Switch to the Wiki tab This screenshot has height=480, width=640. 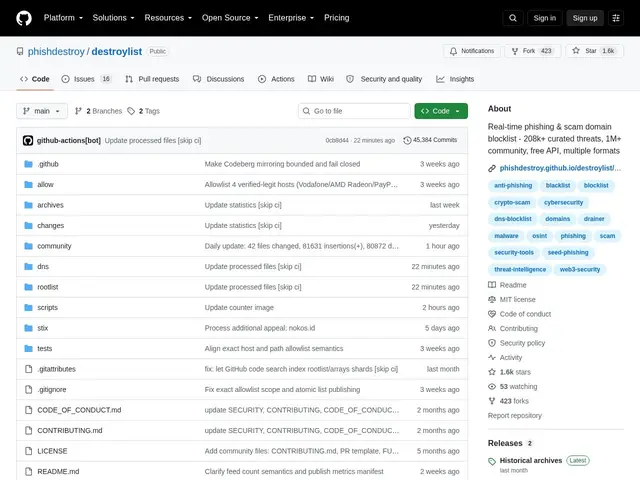tap(321, 79)
